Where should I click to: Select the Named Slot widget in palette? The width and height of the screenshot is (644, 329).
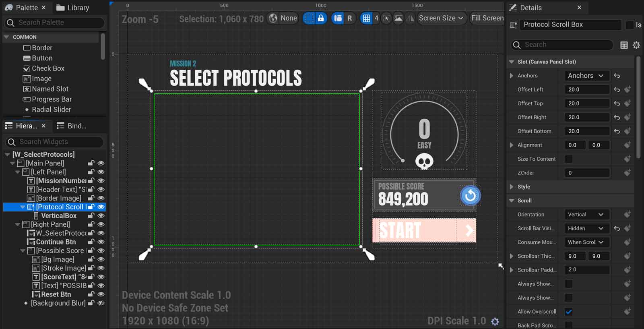[x=45, y=89]
